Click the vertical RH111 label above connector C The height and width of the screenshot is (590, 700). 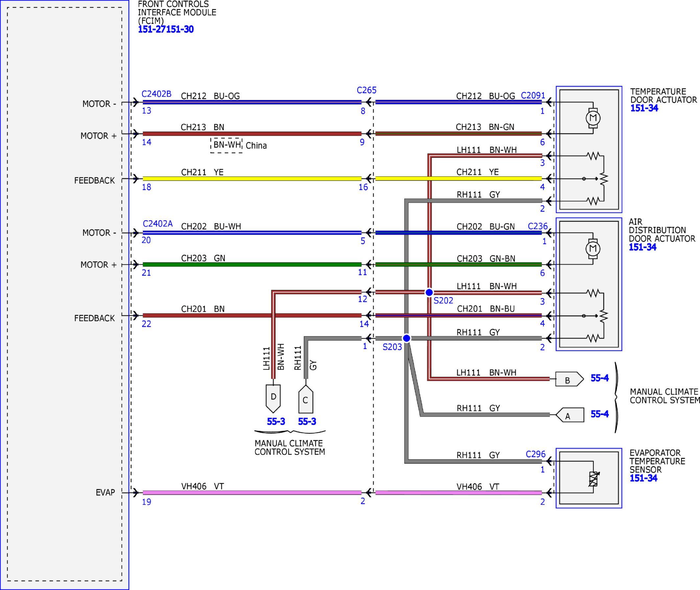tap(297, 358)
